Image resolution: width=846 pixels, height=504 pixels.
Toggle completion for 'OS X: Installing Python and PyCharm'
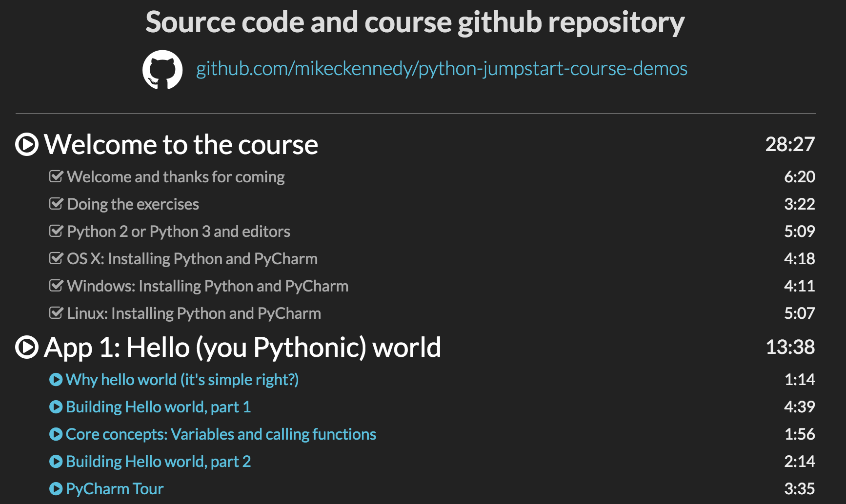(x=56, y=258)
